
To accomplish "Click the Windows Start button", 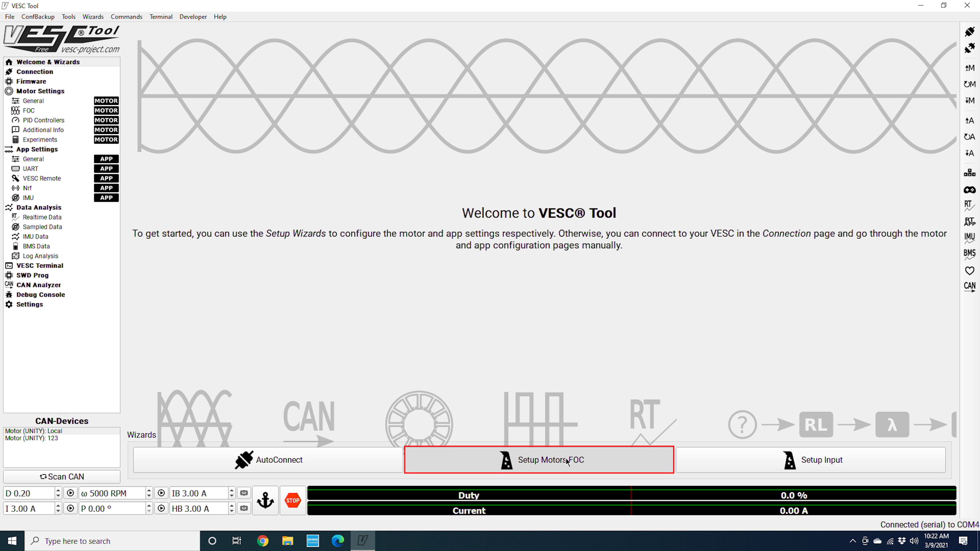I will click(x=12, y=541).
